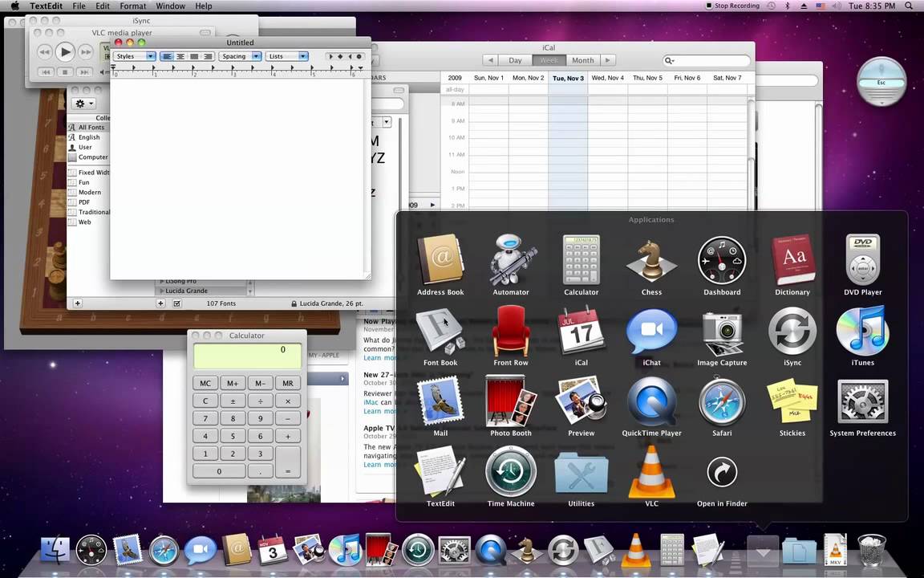The image size is (924, 578).
Task: Right-align text in the TextEdit toolbar
Action: (208, 56)
